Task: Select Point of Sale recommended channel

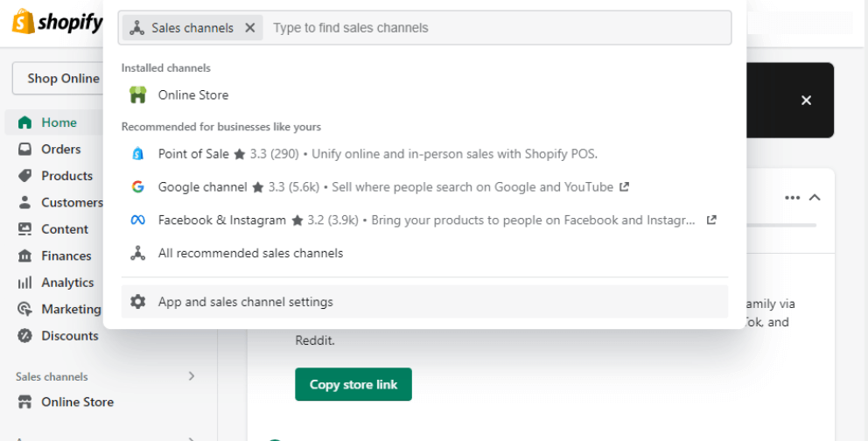Action: point(424,154)
